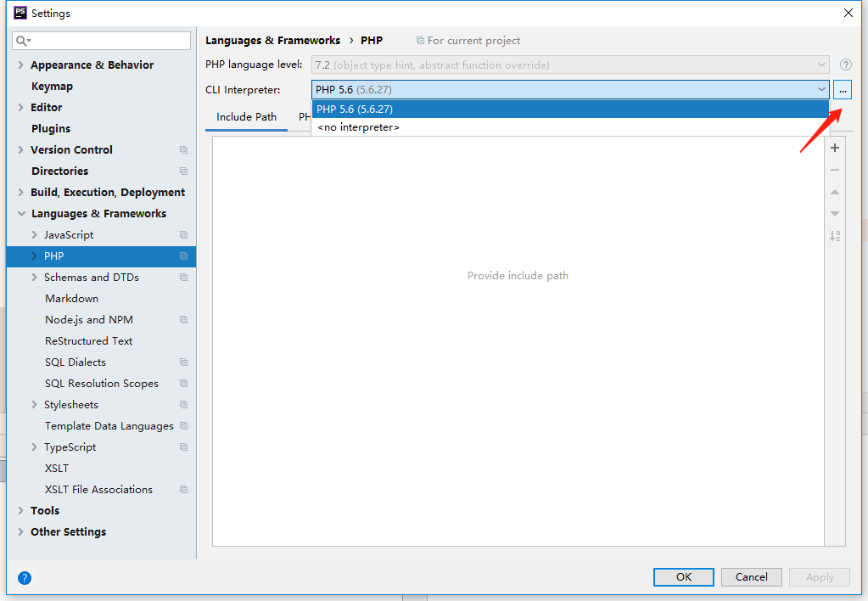Click the PhpStorm logo in title bar
Image resolution: width=868 pixels, height=601 pixels.
coord(20,13)
